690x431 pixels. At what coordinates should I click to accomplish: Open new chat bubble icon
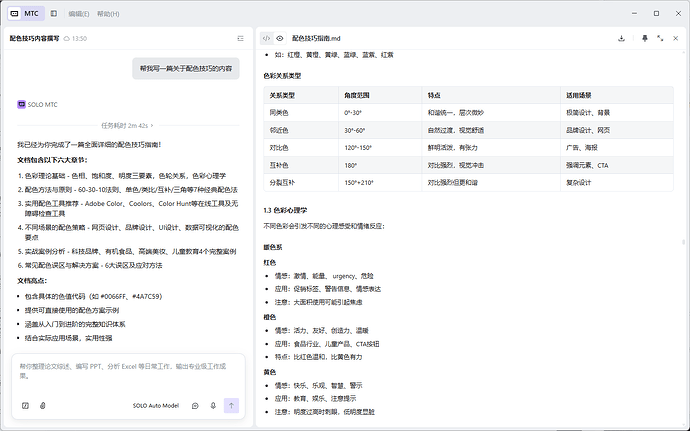pos(195,405)
